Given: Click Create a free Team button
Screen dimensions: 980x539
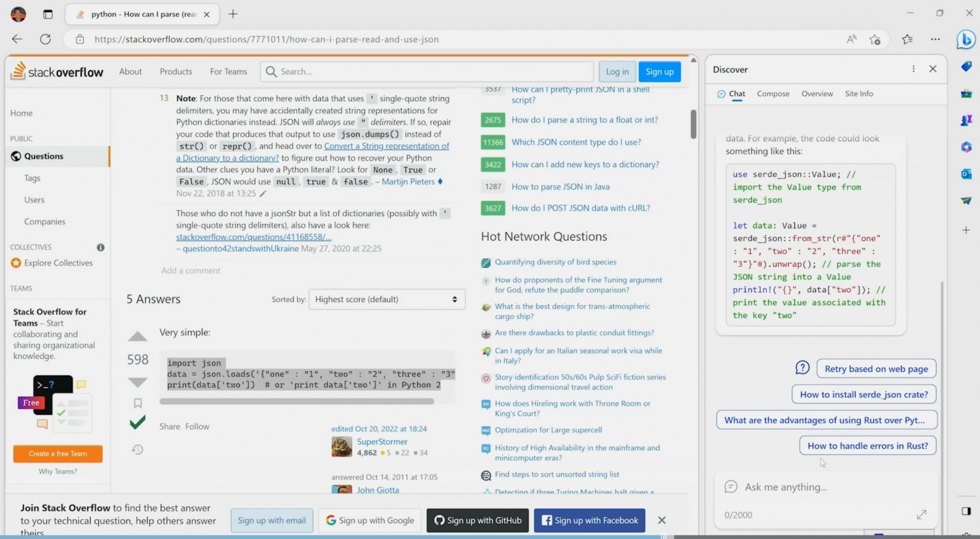Looking at the screenshot, I should coord(58,454).
